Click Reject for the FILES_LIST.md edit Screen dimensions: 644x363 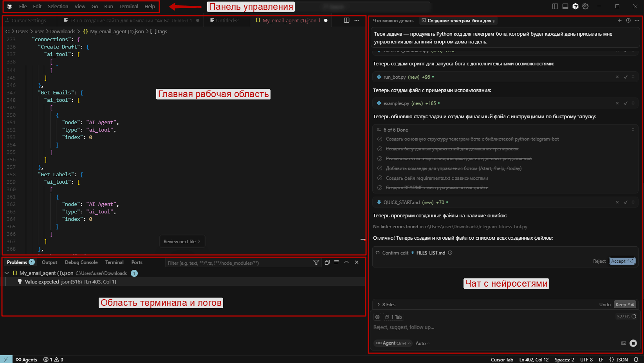click(x=599, y=261)
